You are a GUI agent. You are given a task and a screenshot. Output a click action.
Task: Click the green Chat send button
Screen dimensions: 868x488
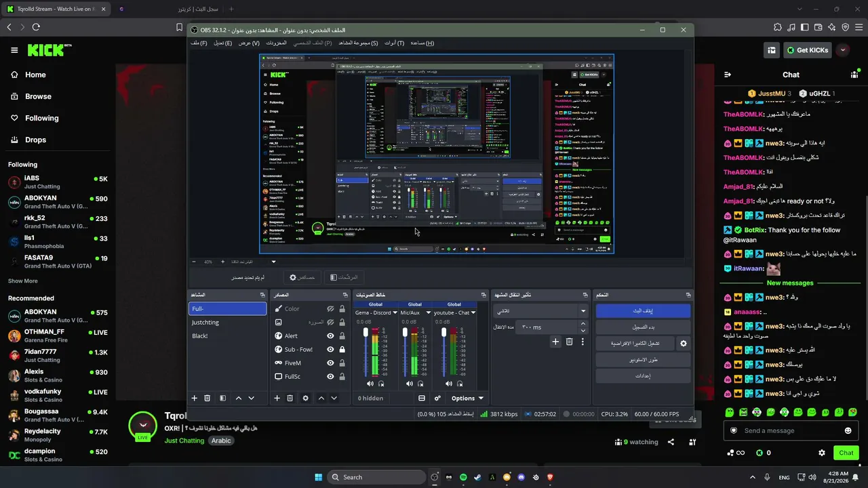(846, 453)
